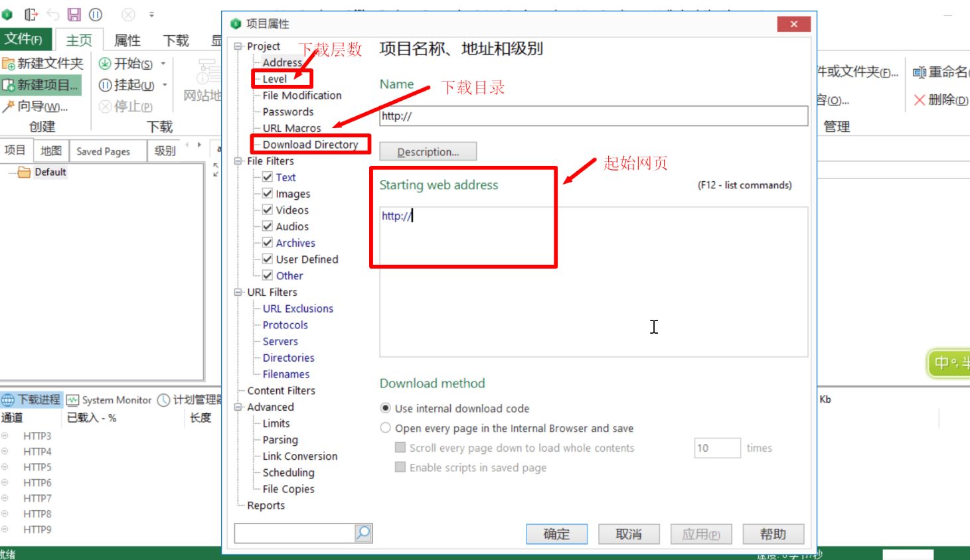This screenshot has height=560, width=970.
Task: Select Reports in the settings tree
Action: [x=266, y=506]
